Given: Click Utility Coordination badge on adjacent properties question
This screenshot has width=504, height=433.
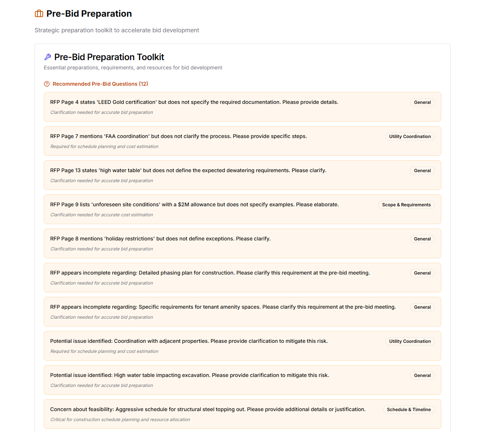Looking at the screenshot, I should pyautogui.click(x=410, y=341).
